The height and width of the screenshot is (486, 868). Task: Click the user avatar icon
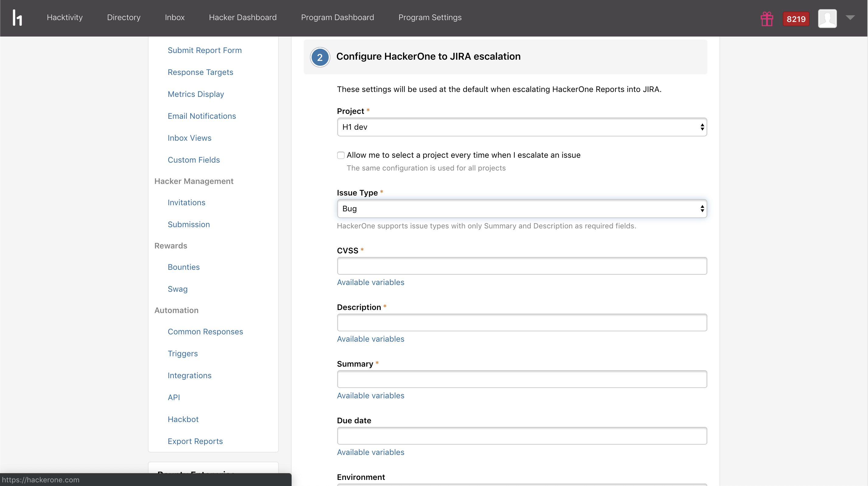pos(827,19)
